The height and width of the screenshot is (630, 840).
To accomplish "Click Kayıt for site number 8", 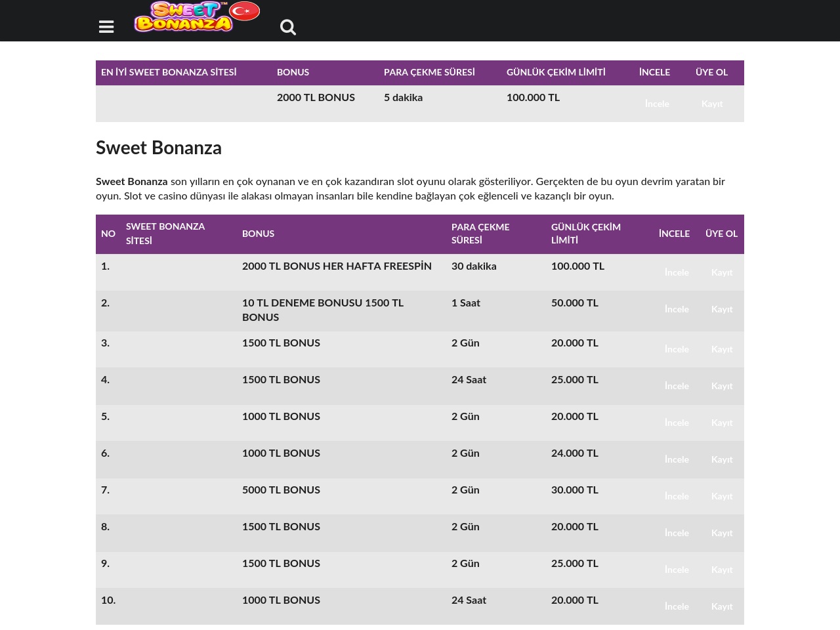I will [x=722, y=534].
